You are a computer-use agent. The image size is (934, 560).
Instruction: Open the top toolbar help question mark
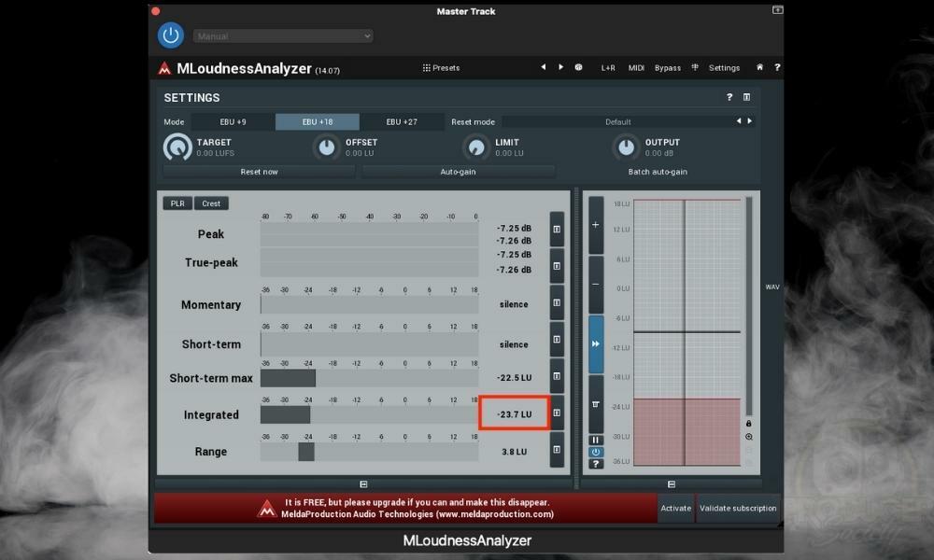(x=777, y=67)
